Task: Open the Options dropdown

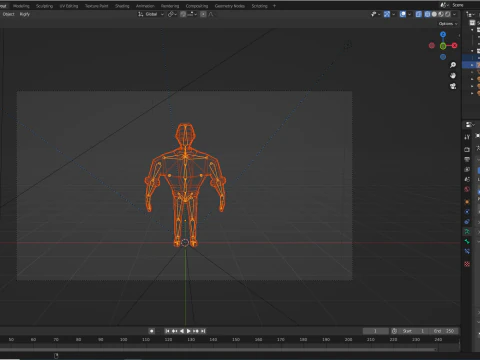Action: tap(448, 24)
